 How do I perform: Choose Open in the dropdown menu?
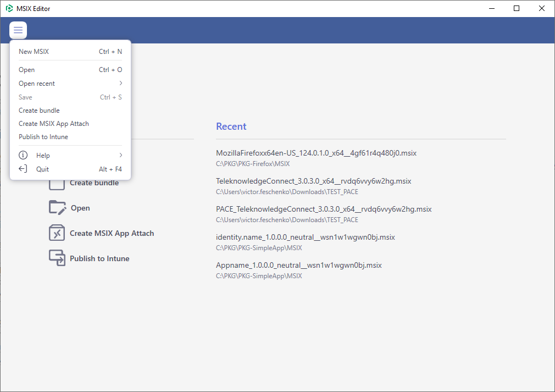tap(70, 70)
